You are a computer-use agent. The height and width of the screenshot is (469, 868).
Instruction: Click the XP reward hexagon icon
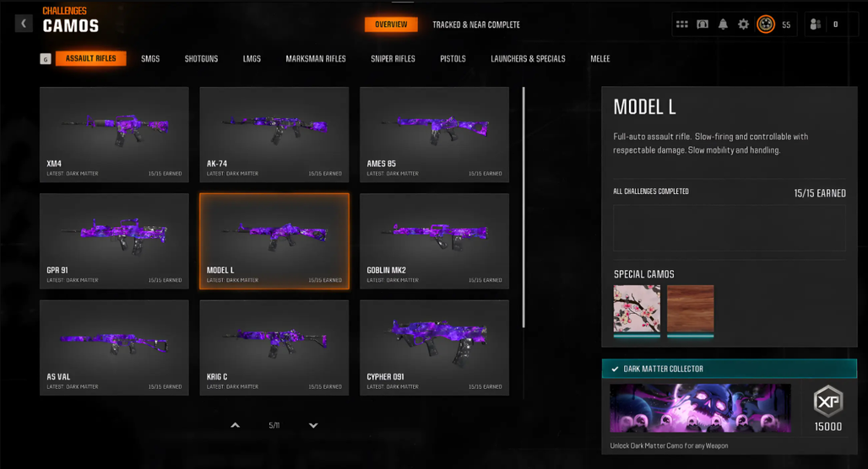click(828, 401)
